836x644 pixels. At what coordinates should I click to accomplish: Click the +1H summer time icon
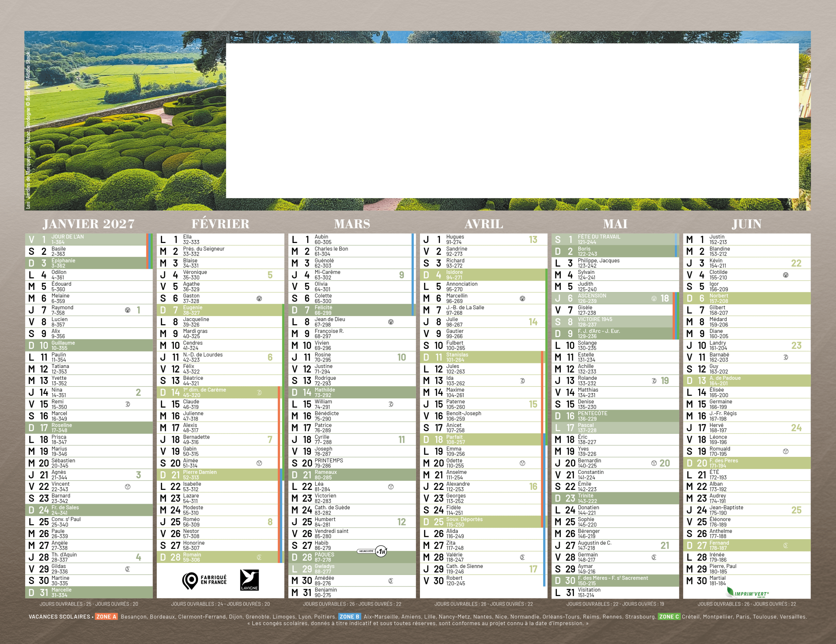(380, 551)
